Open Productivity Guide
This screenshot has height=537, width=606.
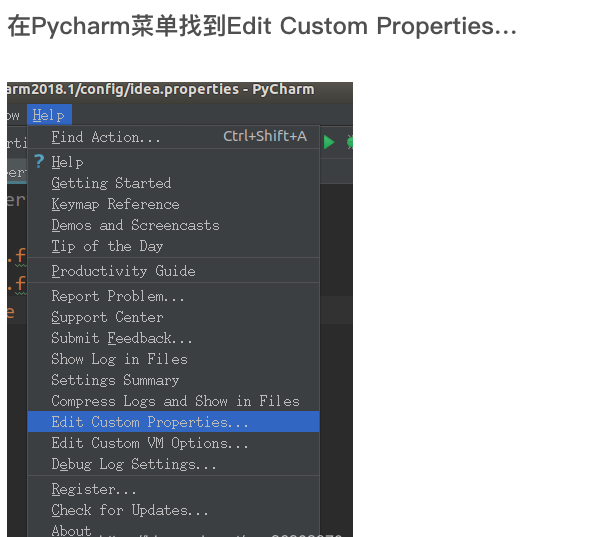pos(174,271)
